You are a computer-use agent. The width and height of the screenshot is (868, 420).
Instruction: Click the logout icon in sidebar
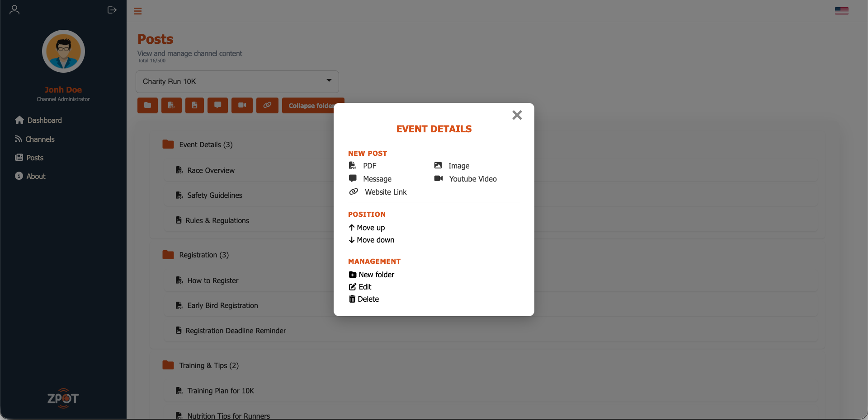click(x=112, y=10)
